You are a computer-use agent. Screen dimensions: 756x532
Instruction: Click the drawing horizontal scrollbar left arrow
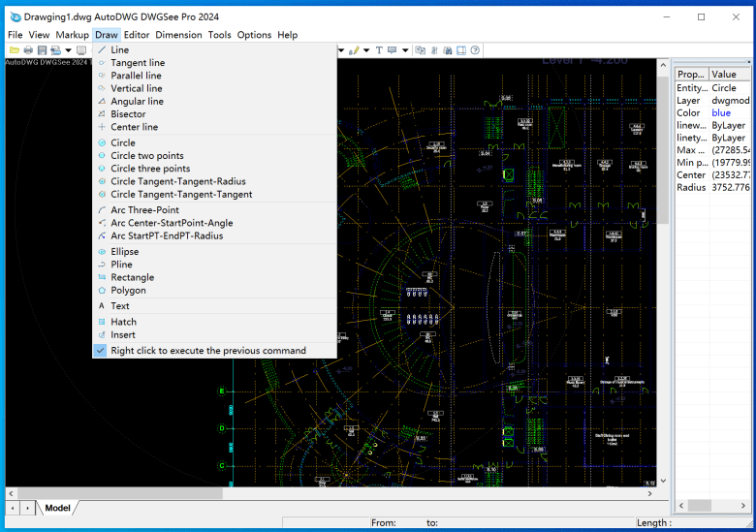[x=11, y=493]
